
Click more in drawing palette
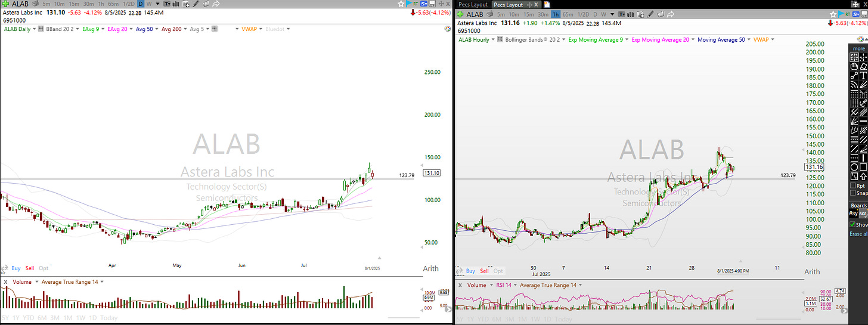pos(858,49)
